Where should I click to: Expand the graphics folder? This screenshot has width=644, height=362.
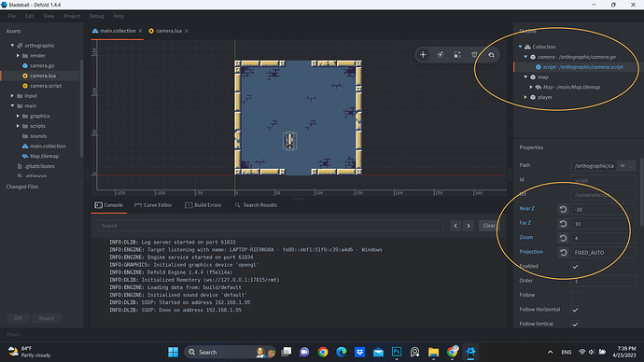click(18, 116)
